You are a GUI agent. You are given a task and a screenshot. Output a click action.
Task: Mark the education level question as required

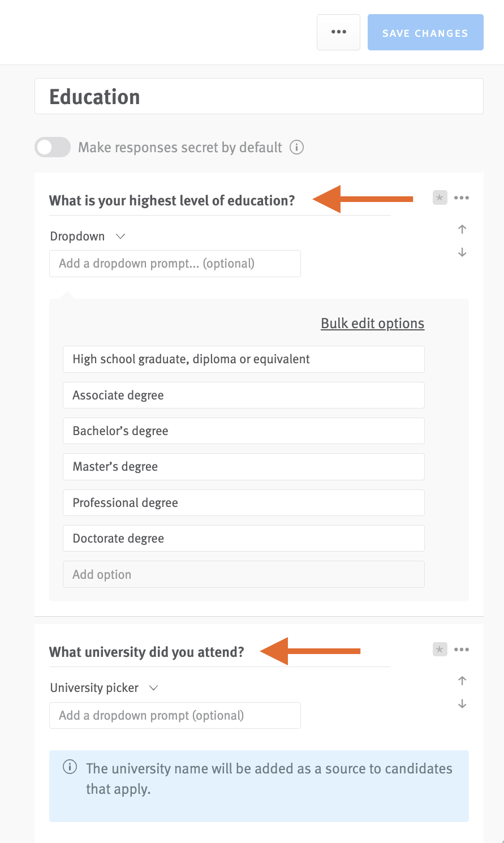440,197
